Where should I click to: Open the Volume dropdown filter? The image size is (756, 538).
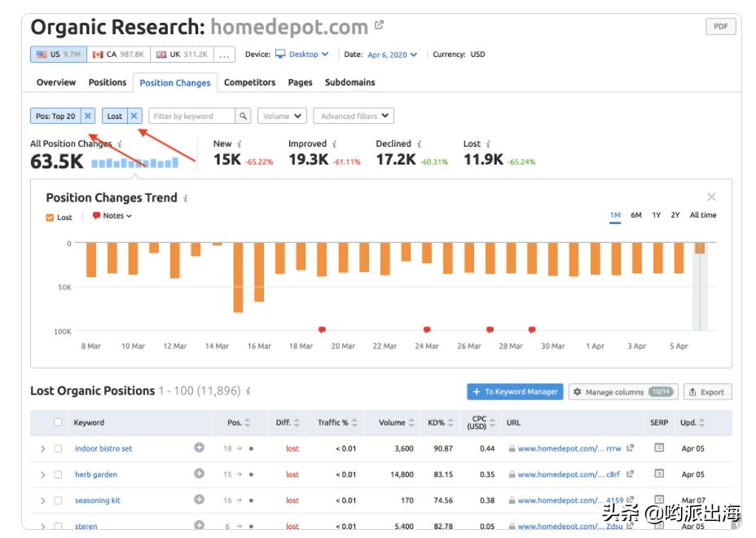(280, 116)
